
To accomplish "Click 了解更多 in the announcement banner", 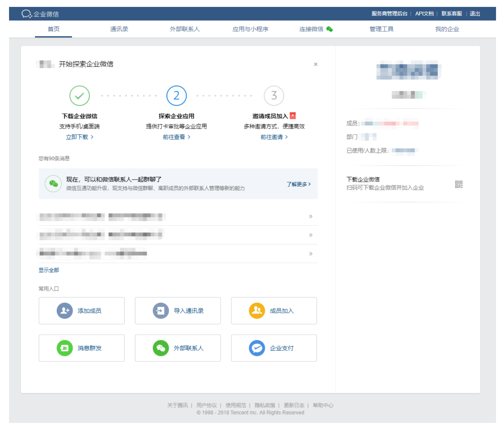I will coord(298,184).
